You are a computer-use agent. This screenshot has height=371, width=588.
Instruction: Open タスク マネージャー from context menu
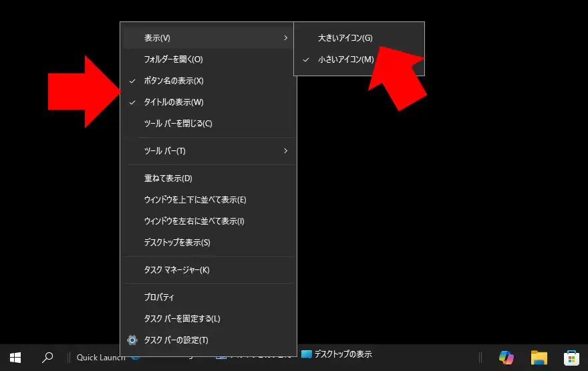point(176,270)
